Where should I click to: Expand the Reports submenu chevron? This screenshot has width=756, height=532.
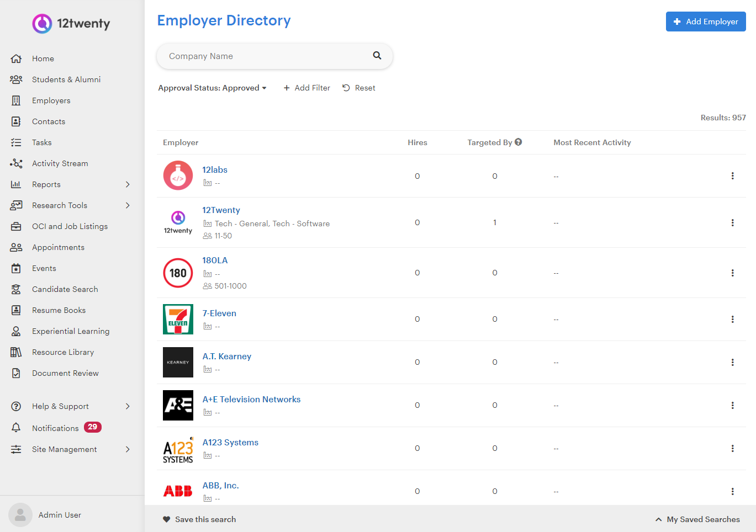click(128, 184)
